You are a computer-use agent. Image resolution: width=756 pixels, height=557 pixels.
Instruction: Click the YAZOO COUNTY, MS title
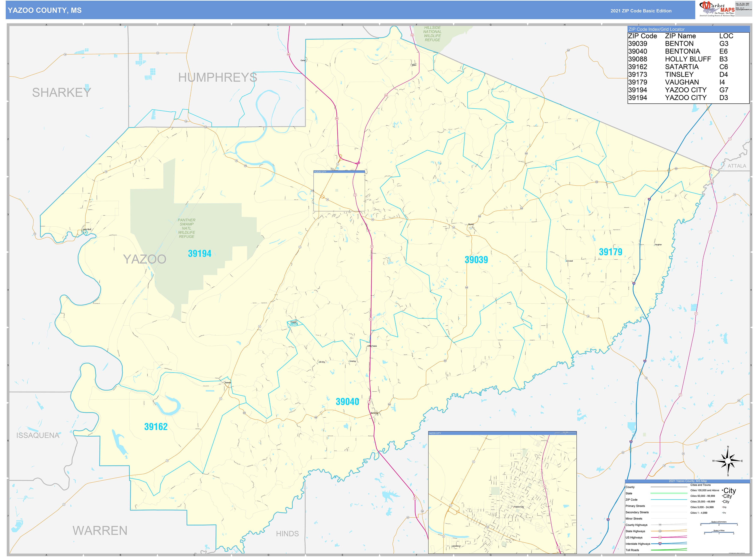coord(45,10)
